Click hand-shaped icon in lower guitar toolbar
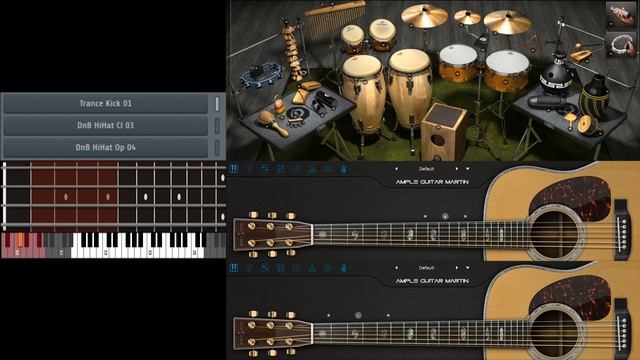The image size is (640, 360). pos(344,268)
